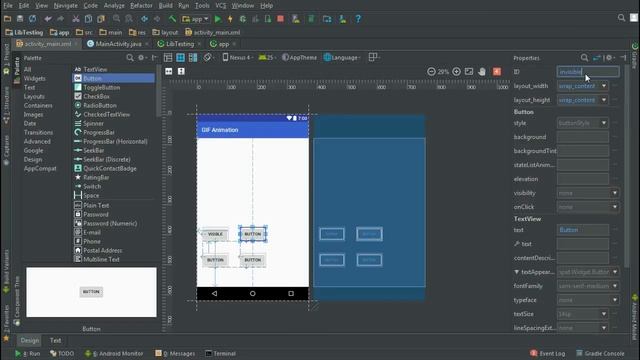Click the Paste icon in toolbar
640x360 pixels.
click(101, 19)
